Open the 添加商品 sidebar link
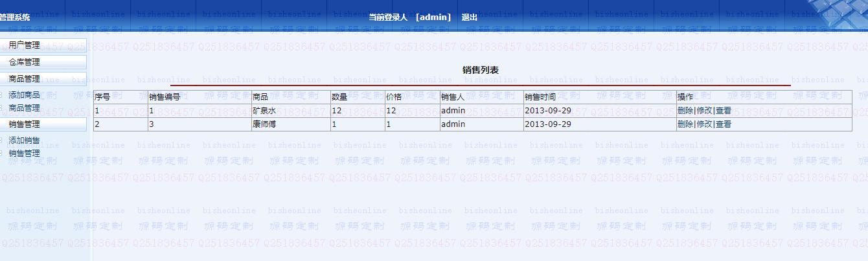 [x=24, y=95]
